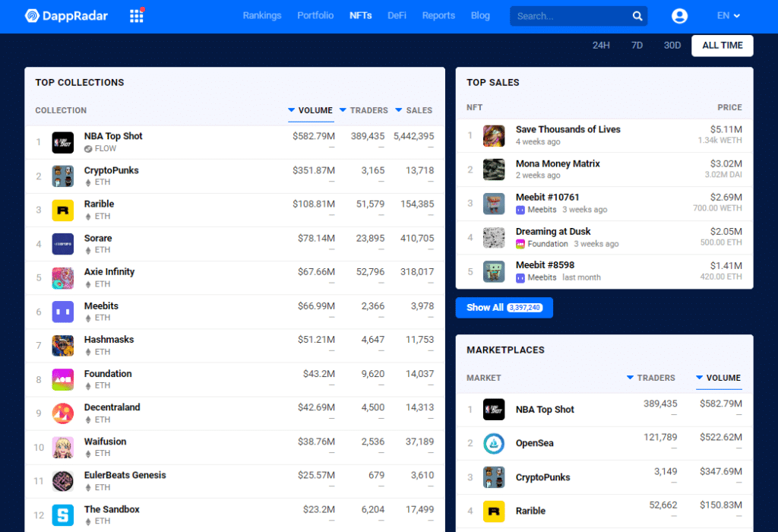The image size is (778, 532).
Task: Open Save Thousands of Lives sale title
Action: click(x=568, y=129)
